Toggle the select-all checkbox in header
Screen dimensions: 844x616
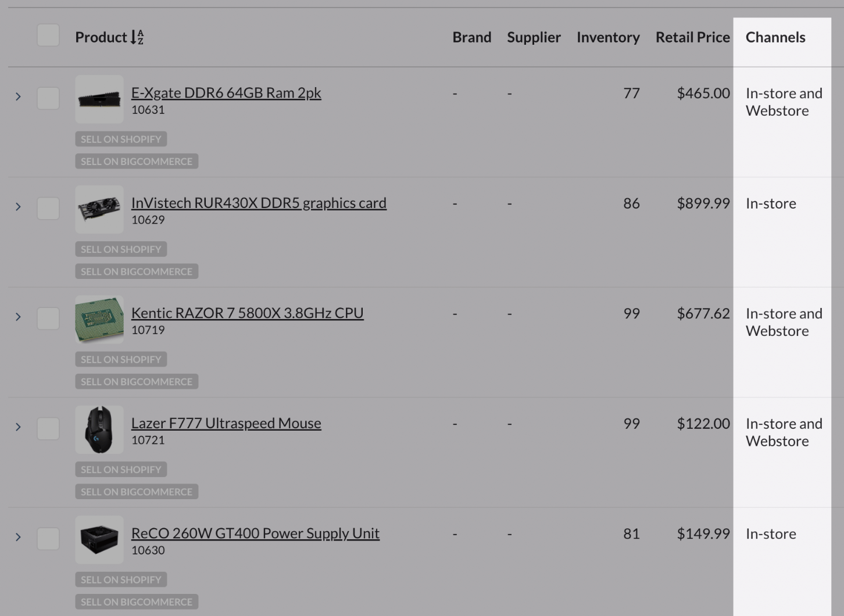(48, 35)
